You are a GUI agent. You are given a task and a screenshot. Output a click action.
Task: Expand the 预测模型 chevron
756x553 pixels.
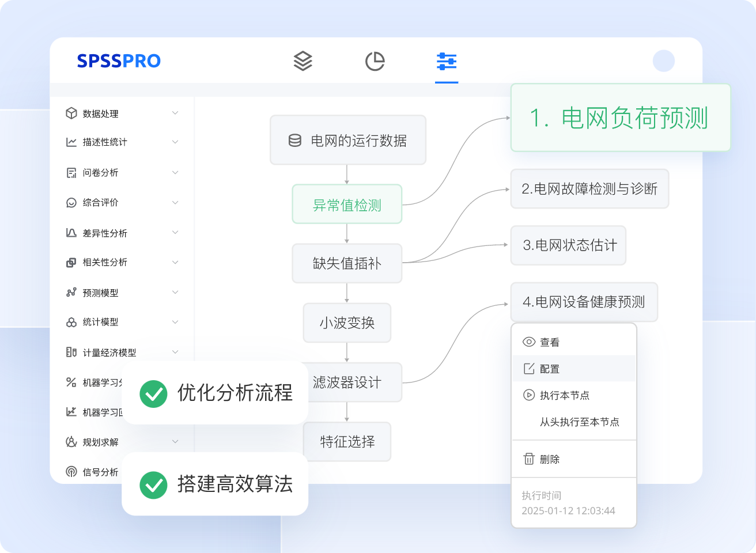[175, 292]
